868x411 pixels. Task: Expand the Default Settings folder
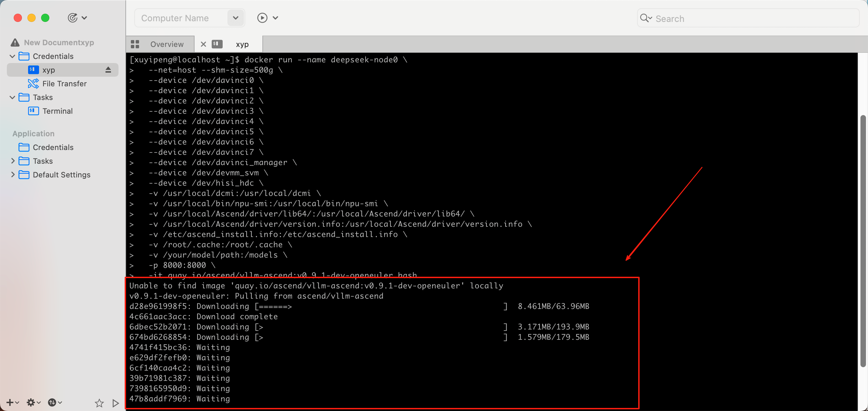tap(13, 175)
